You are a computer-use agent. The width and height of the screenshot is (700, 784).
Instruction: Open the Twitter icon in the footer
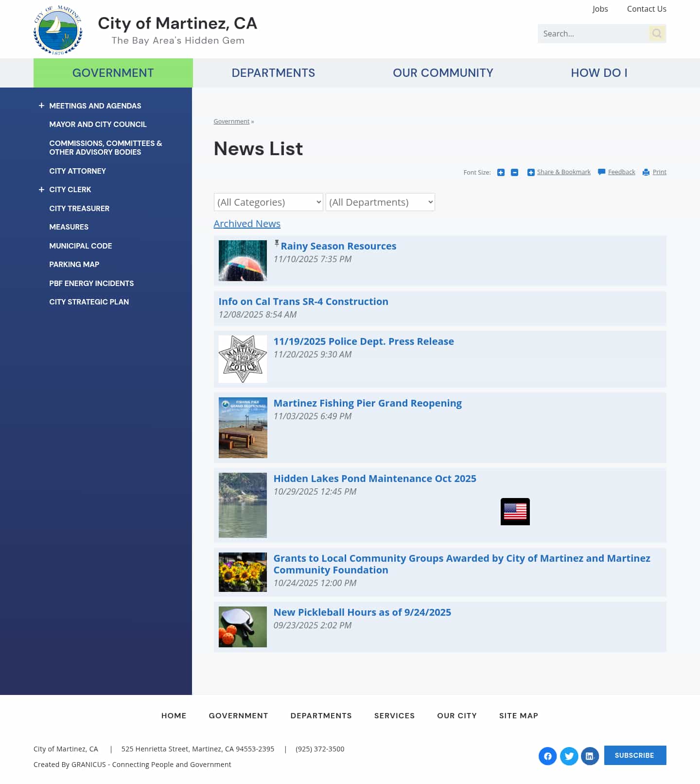pyautogui.click(x=569, y=756)
